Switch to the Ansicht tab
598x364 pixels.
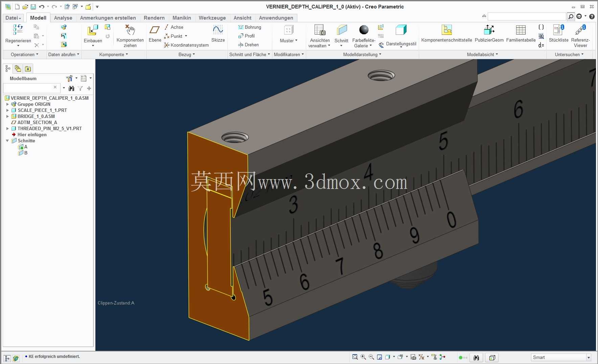click(243, 18)
